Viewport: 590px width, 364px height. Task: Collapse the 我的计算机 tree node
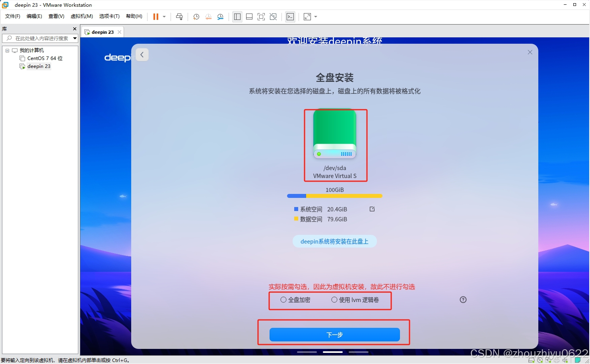(7, 50)
